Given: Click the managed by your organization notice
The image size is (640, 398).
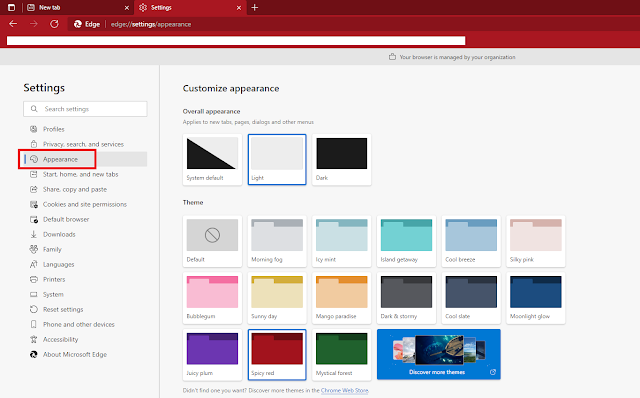Looking at the screenshot, I should (457, 57).
